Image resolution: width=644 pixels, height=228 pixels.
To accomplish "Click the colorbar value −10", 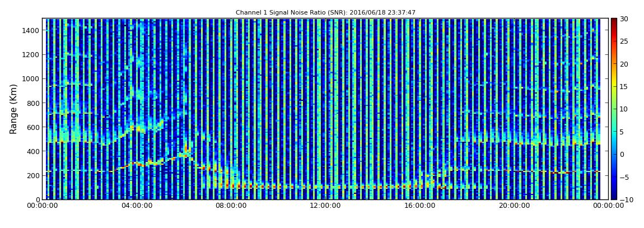I will (626, 199).
